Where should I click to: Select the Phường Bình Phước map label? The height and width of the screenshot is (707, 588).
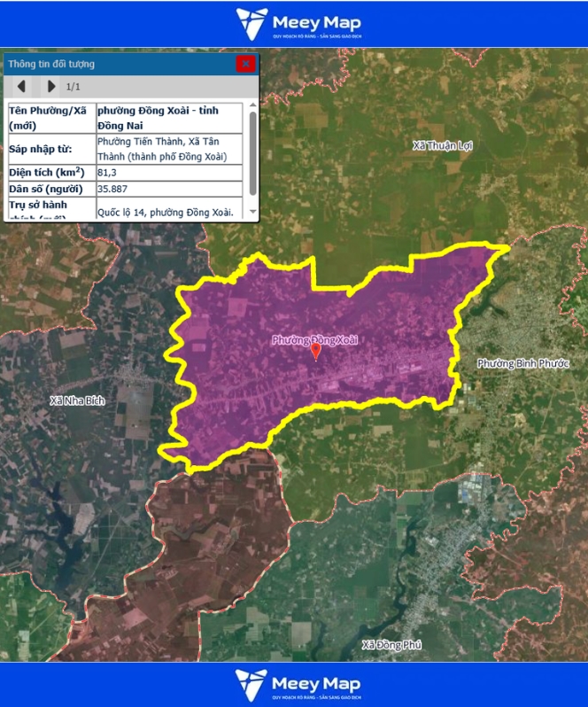[x=522, y=364]
